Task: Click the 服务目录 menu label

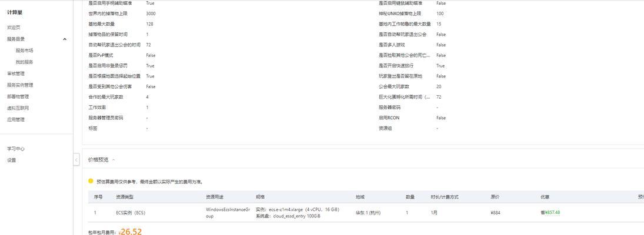Action: pyautogui.click(x=16, y=39)
